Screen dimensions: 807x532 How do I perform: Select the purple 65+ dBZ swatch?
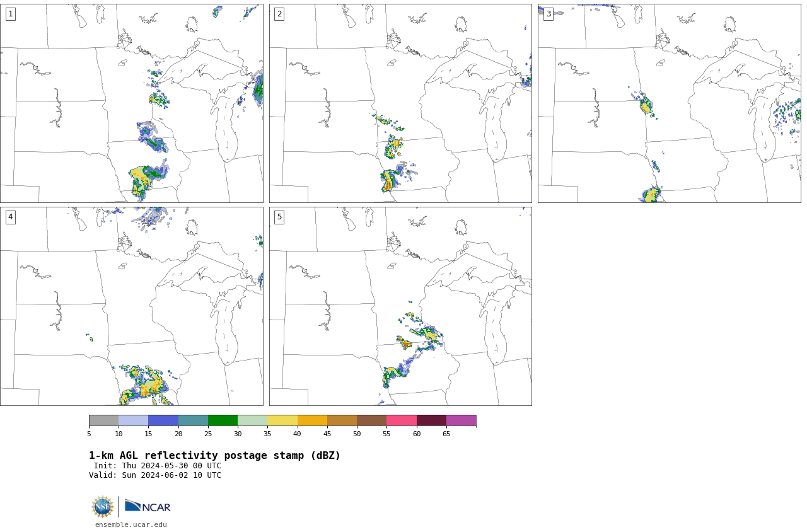[x=461, y=420]
